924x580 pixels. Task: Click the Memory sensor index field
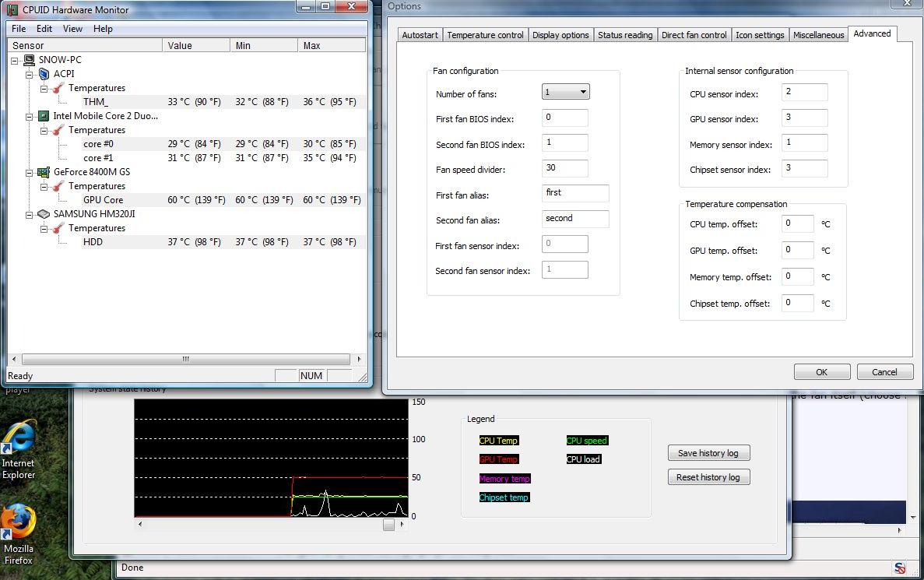pos(804,142)
